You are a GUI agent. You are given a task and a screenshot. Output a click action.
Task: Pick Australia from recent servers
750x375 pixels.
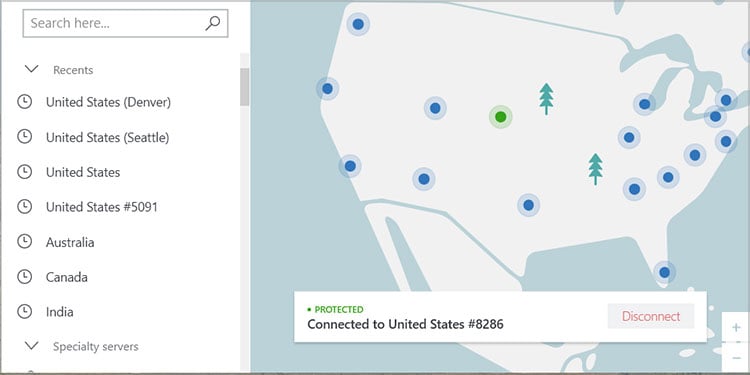pyautogui.click(x=70, y=242)
